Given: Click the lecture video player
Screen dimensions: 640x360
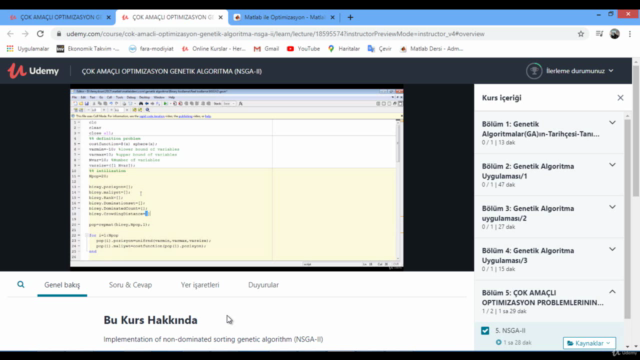Looking at the screenshot, I should tap(237, 178).
